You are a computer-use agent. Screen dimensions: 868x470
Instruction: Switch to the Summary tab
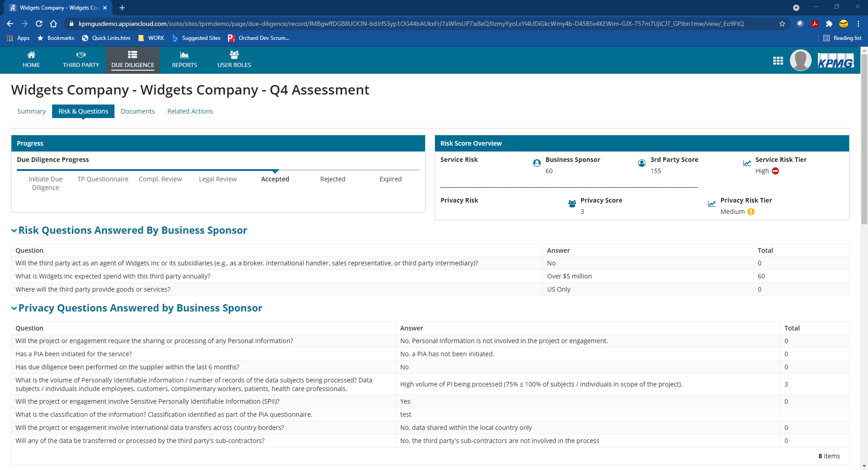(31, 111)
